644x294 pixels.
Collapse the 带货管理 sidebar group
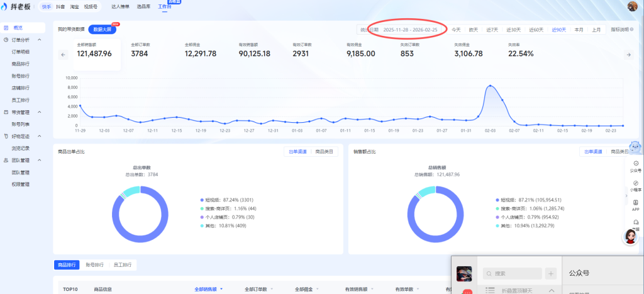point(40,112)
